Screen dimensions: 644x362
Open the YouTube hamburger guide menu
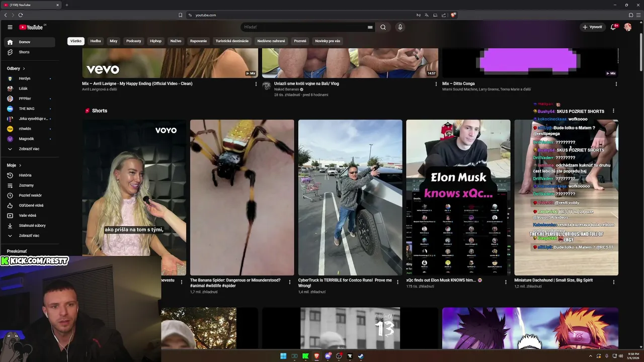[x=10, y=27]
